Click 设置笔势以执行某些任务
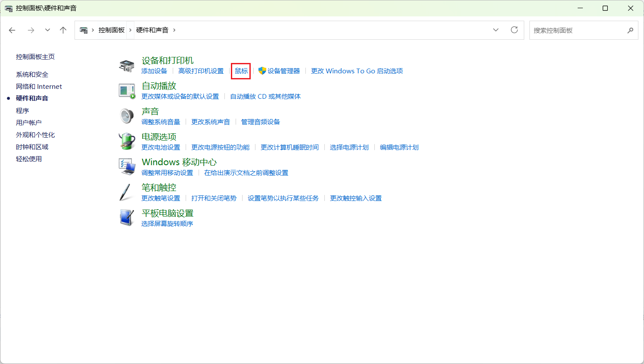This screenshot has height=364, width=644. [283, 198]
